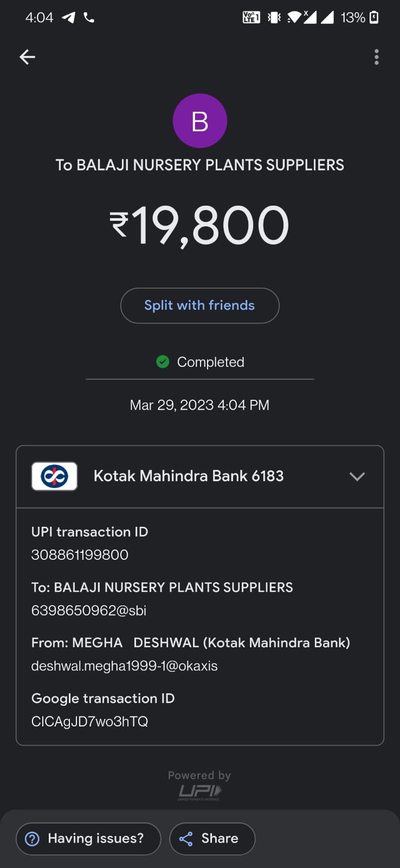Click the Split with friends button
The height and width of the screenshot is (868, 400).
point(199,305)
